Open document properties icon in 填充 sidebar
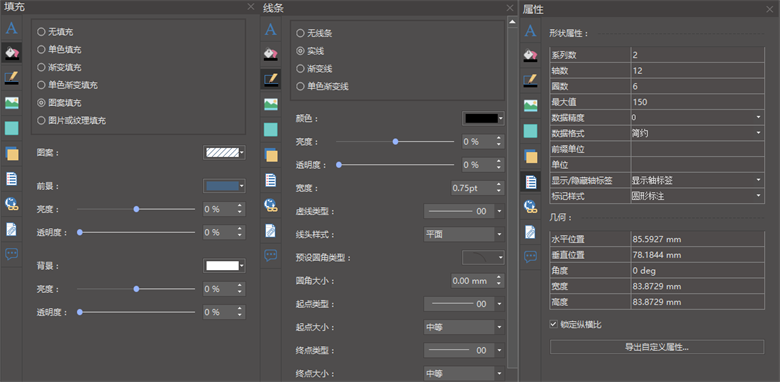 point(11,179)
